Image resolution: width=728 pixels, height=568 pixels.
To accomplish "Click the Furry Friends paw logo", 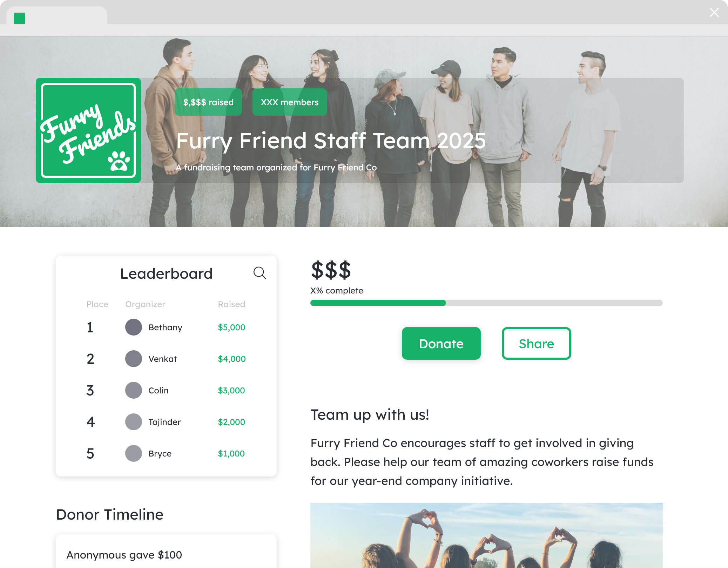I will click(x=88, y=130).
